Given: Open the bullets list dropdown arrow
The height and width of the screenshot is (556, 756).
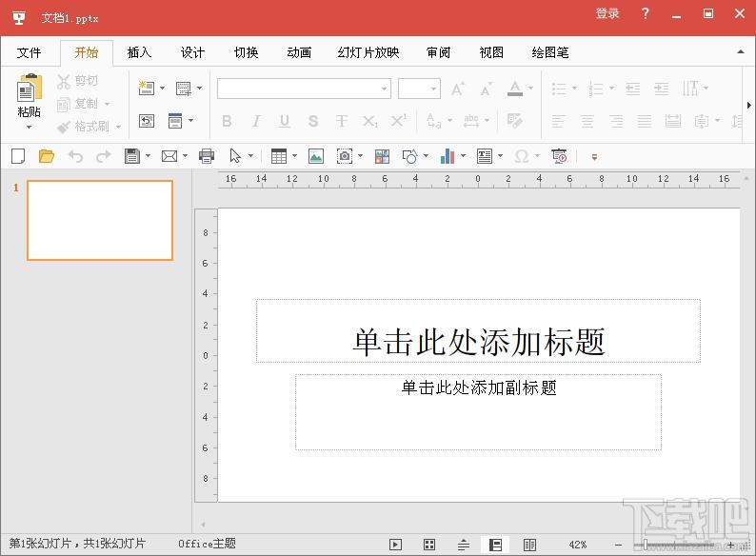Looking at the screenshot, I should (x=574, y=89).
